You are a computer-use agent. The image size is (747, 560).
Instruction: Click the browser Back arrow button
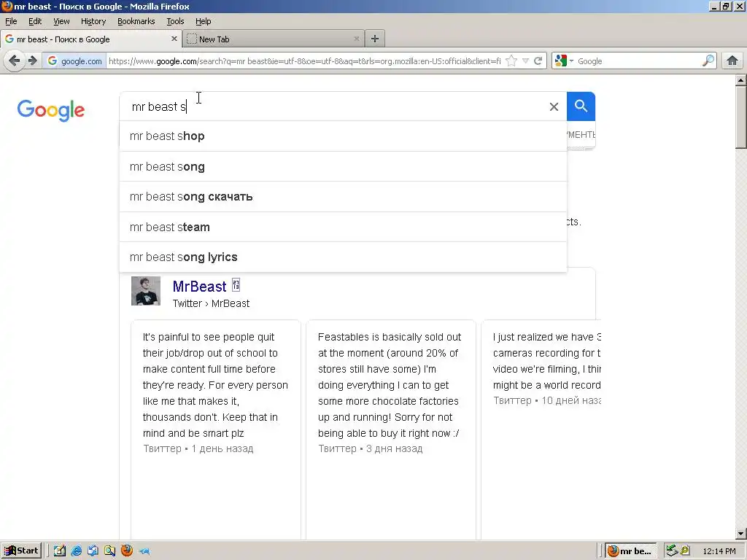[x=15, y=61]
